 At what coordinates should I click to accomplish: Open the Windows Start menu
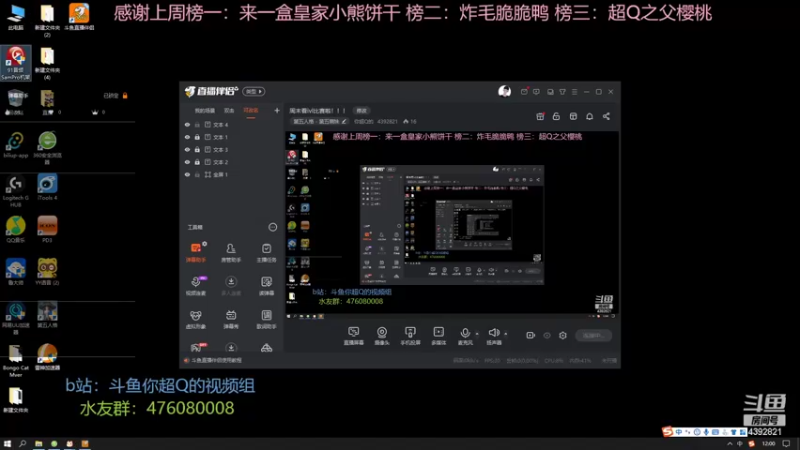click(7, 444)
